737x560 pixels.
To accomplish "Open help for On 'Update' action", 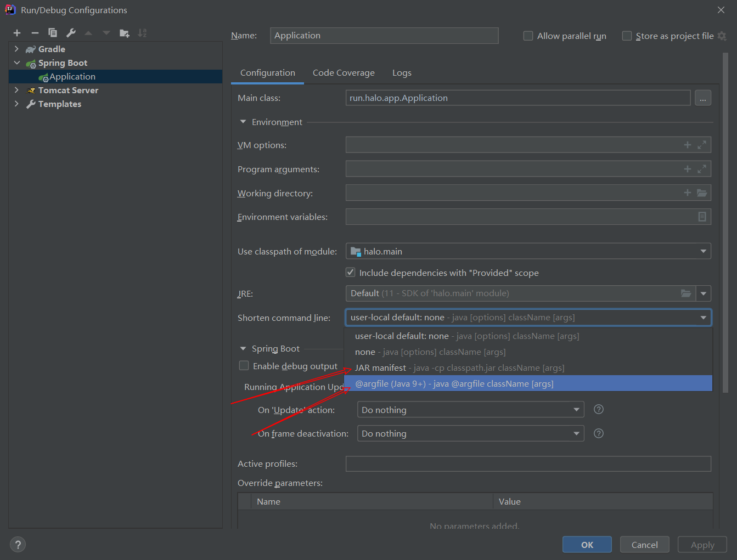I will point(599,409).
